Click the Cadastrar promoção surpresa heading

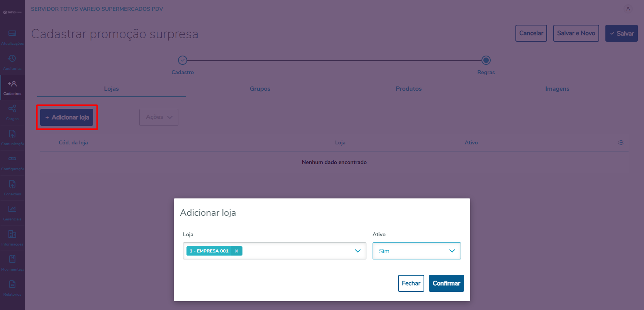click(x=115, y=34)
